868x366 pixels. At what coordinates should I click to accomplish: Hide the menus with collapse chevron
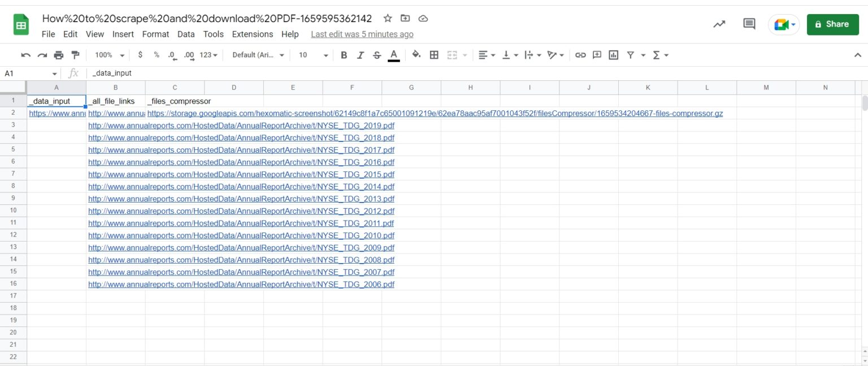(857, 55)
